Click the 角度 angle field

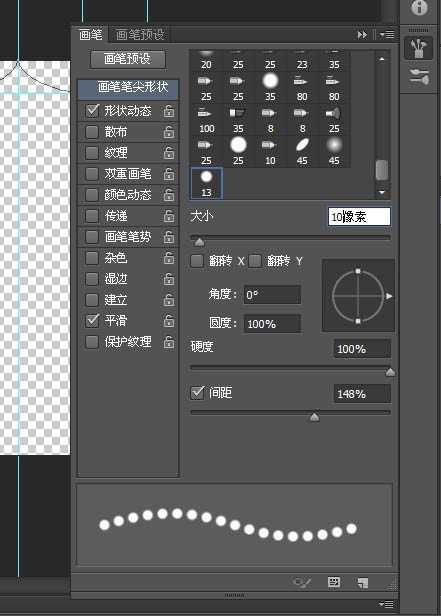click(x=273, y=295)
